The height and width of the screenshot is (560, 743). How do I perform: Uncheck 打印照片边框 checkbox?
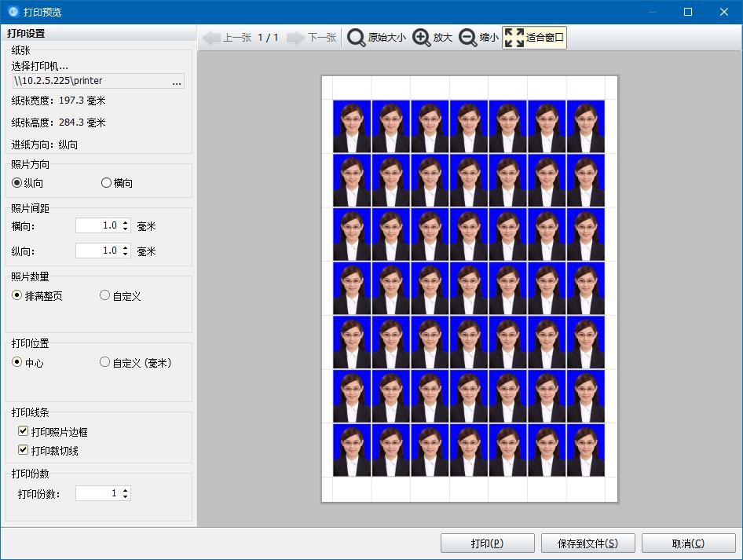[23, 430]
